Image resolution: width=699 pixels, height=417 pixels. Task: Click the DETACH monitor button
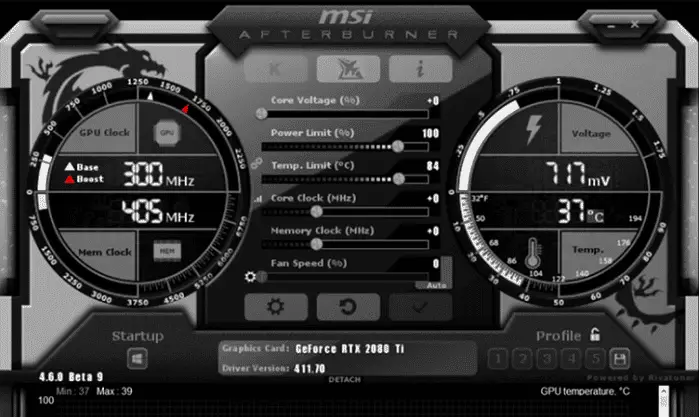[x=345, y=380]
